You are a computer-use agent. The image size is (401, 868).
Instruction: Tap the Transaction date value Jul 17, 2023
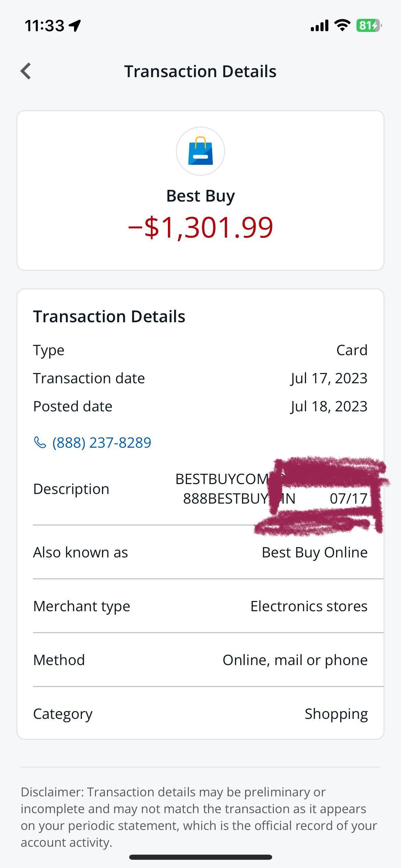329,378
